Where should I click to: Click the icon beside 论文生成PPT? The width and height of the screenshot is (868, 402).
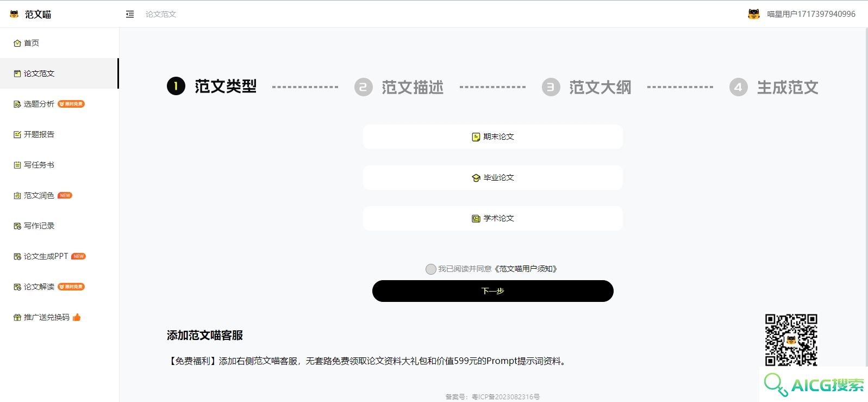[17, 256]
